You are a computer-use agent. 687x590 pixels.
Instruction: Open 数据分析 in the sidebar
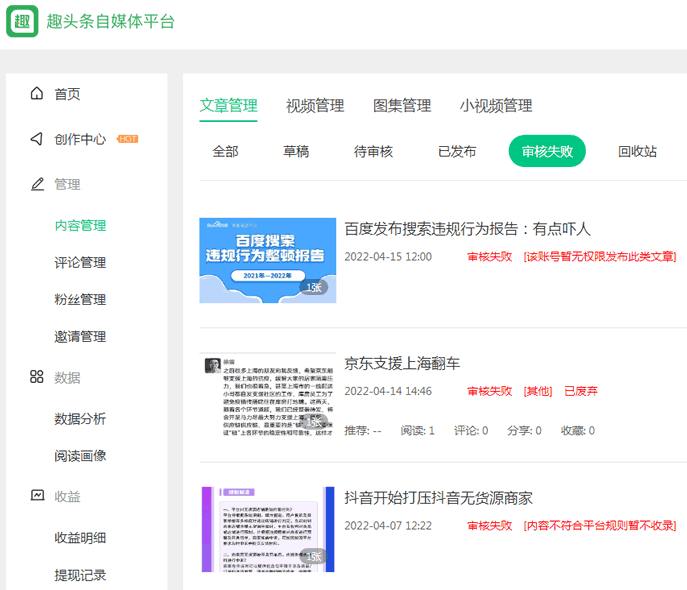click(x=80, y=419)
